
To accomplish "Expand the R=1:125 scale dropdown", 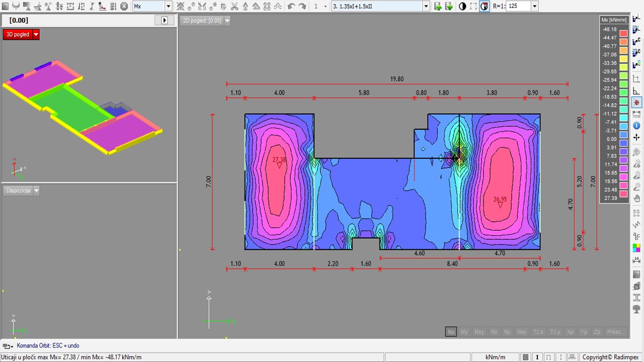I will (x=534, y=7).
